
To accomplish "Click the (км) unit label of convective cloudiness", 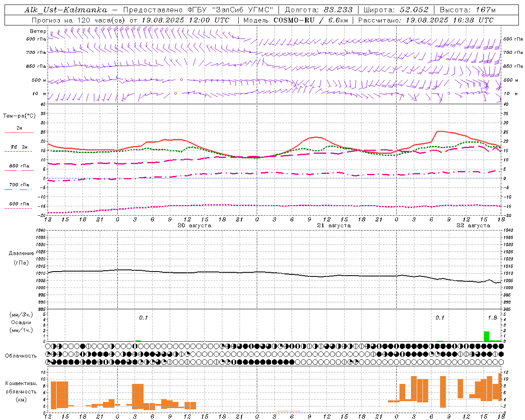I will pos(21,399).
